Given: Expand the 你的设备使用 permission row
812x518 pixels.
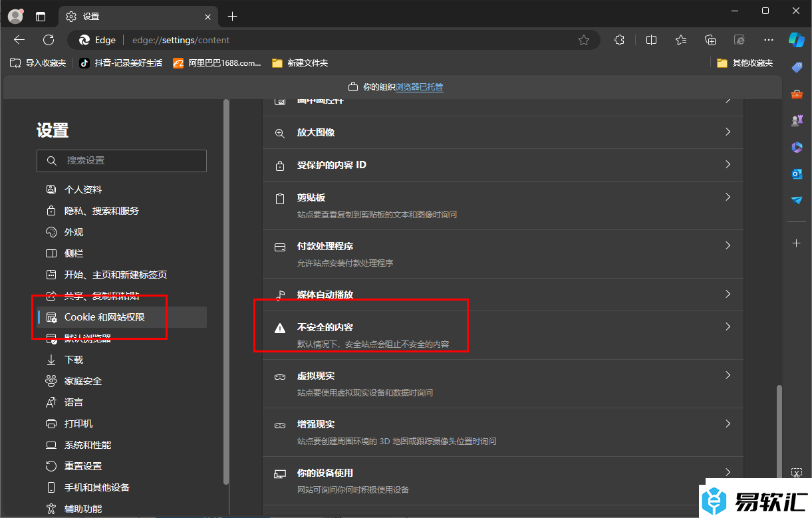Looking at the screenshot, I should click(503, 481).
